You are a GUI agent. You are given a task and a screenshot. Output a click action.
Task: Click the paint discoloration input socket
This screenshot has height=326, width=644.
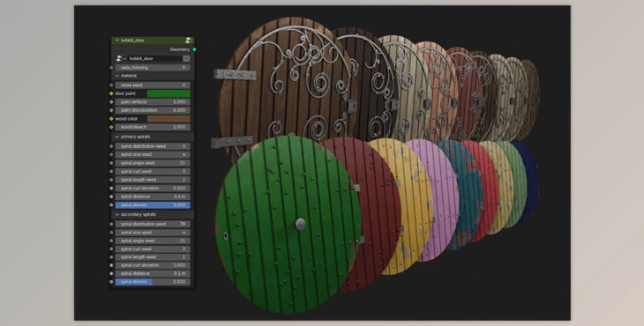pos(111,110)
